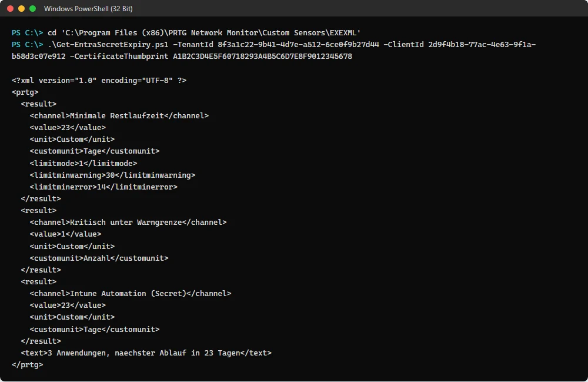Click the Kritisch unter Warngrenze channel line

(x=128, y=222)
